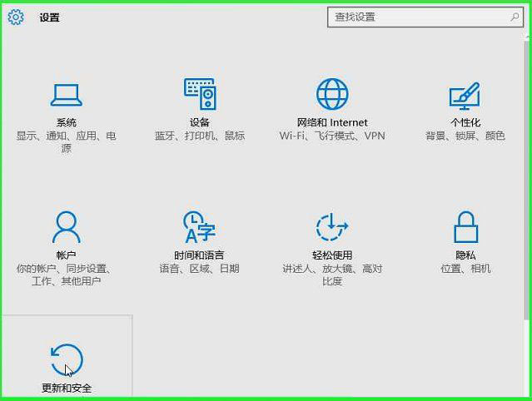Open the 设备 keyboard and speaker icon
The height and width of the screenshot is (401, 532).
point(200,94)
